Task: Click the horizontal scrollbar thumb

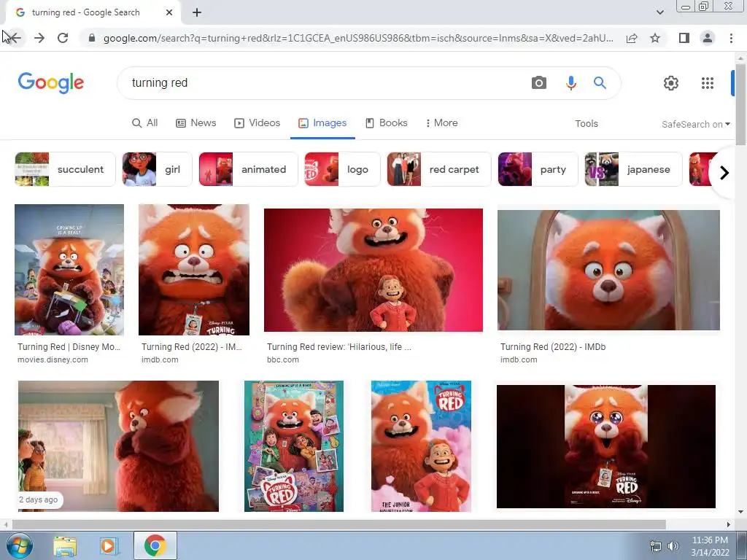Action: [338, 524]
